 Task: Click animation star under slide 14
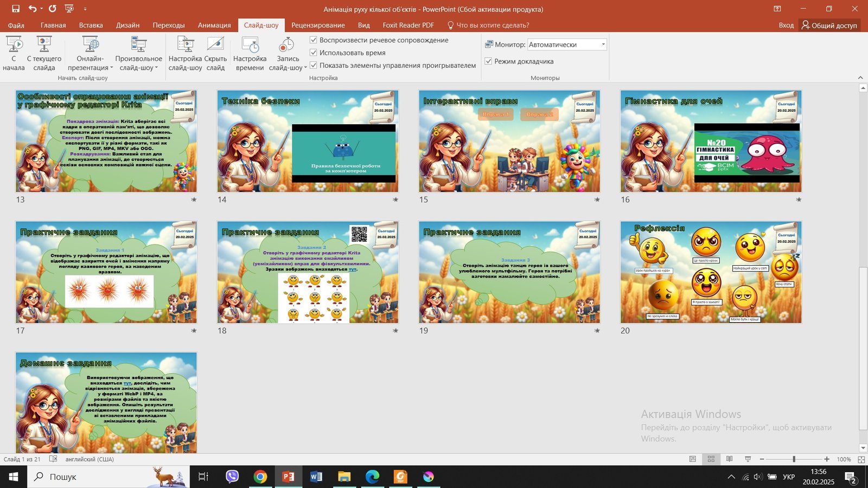[x=395, y=200]
